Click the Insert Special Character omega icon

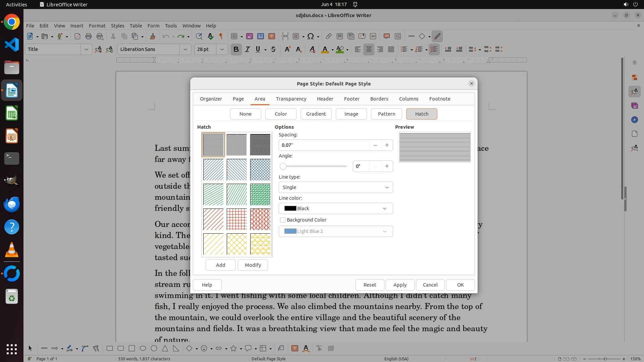(x=311, y=36)
